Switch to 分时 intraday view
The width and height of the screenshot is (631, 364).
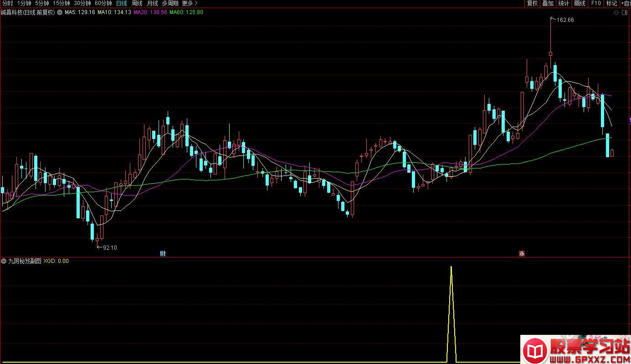click(x=8, y=3)
